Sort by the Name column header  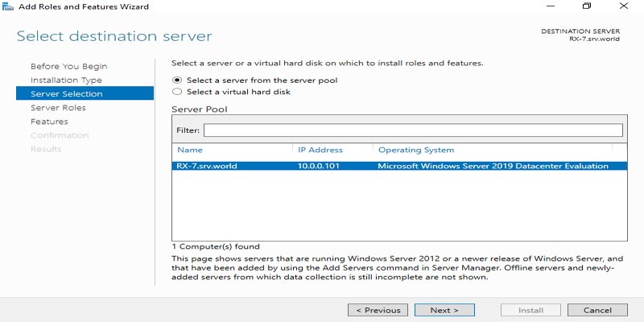point(190,150)
